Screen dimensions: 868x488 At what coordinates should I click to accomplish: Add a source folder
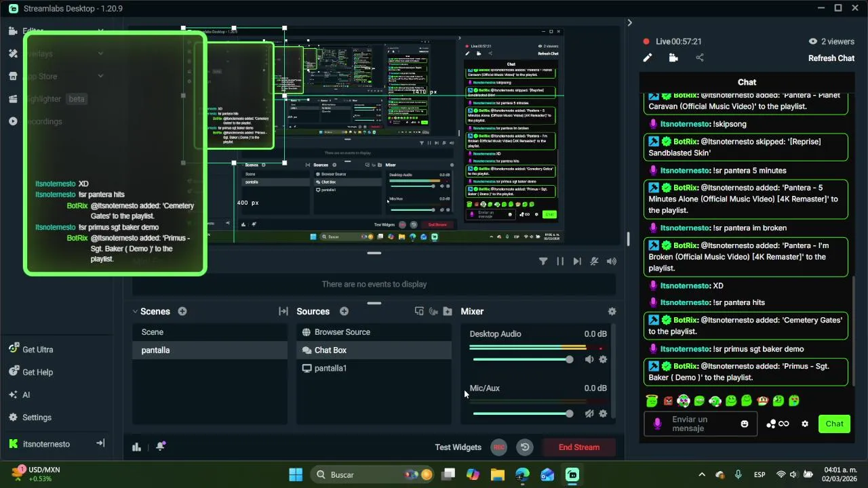coord(448,311)
